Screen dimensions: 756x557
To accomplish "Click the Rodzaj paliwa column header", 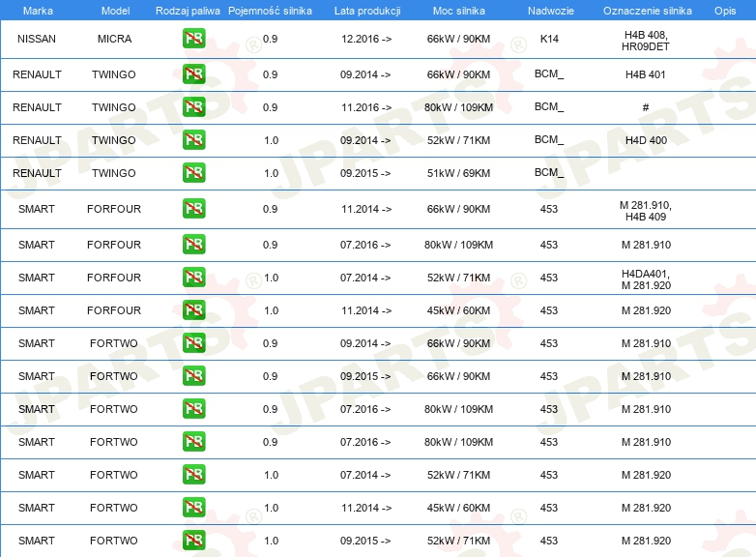I will (x=188, y=10).
